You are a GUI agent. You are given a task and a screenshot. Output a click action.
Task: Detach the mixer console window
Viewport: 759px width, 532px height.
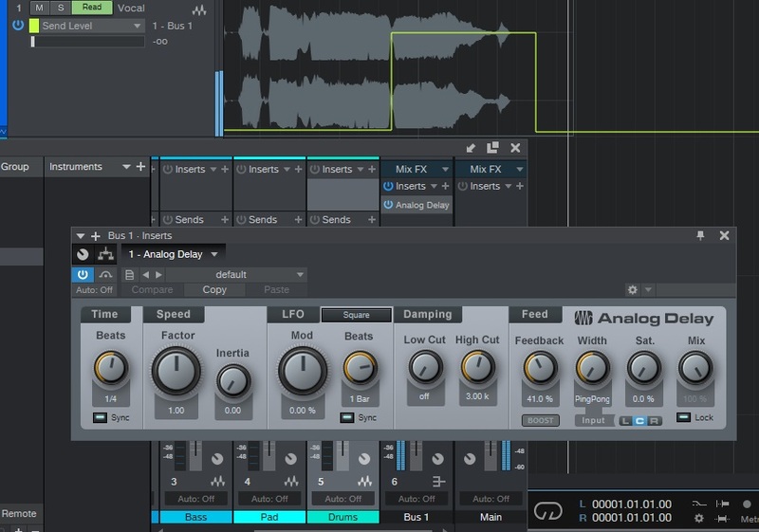(492, 148)
